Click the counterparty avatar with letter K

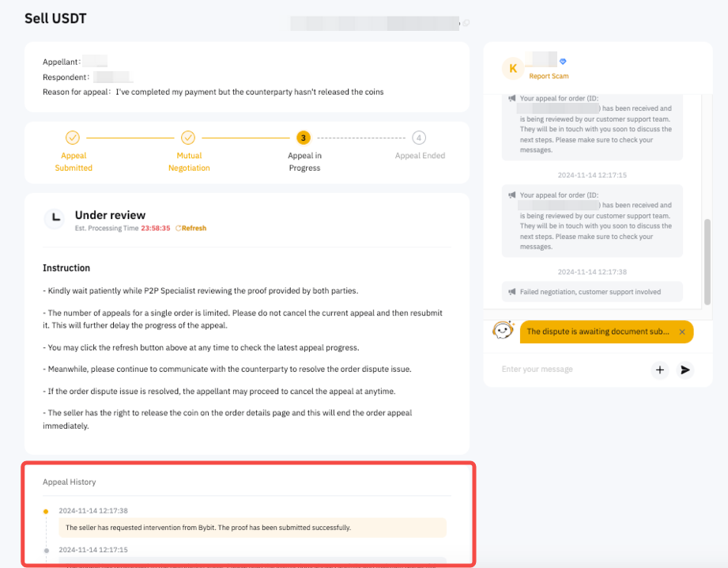pos(513,69)
